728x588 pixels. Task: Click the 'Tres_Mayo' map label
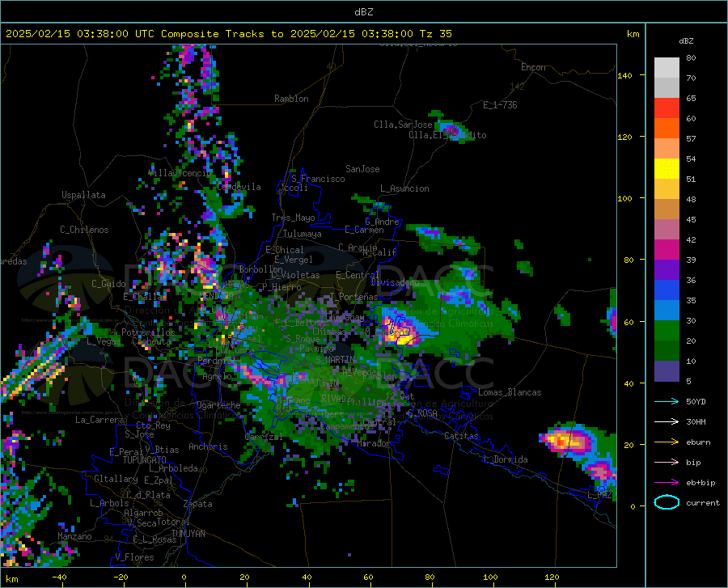[x=293, y=218]
